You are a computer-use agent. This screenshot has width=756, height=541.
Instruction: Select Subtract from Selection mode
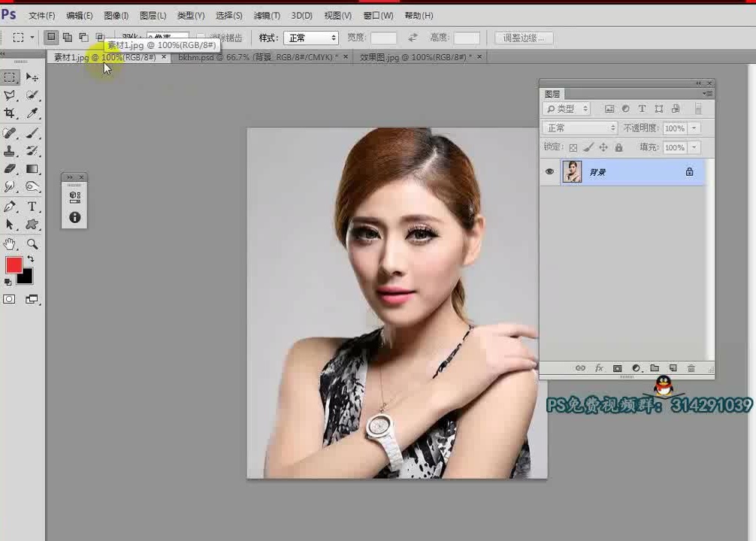point(83,37)
